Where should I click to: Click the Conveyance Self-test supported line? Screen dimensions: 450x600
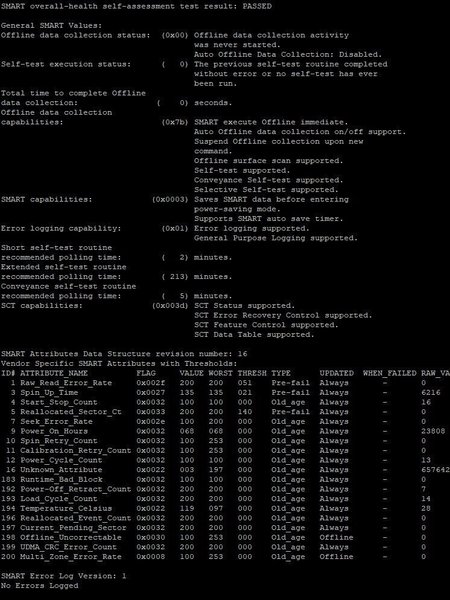click(x=269, y=180)
